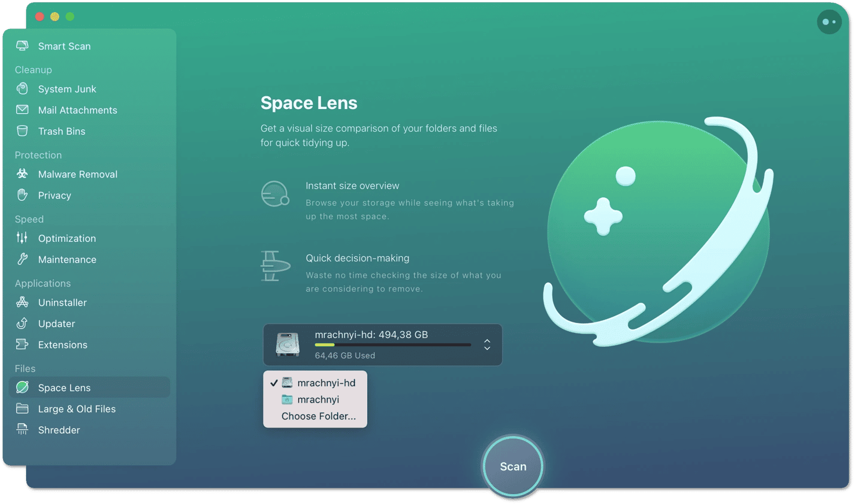Open the assistant dots icon at top right
This screenshot has width=854, height=504.
click(x=829, y=22)
